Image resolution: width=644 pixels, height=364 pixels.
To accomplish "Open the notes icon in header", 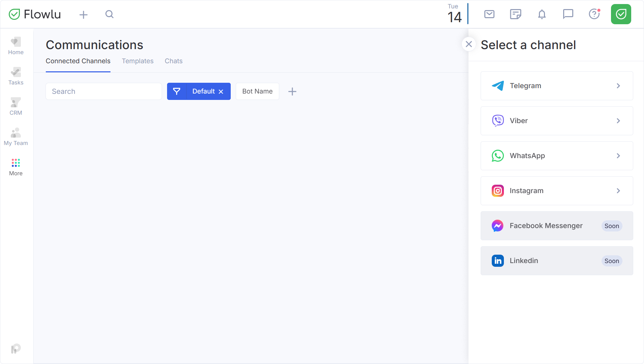I will pos(515,14).
